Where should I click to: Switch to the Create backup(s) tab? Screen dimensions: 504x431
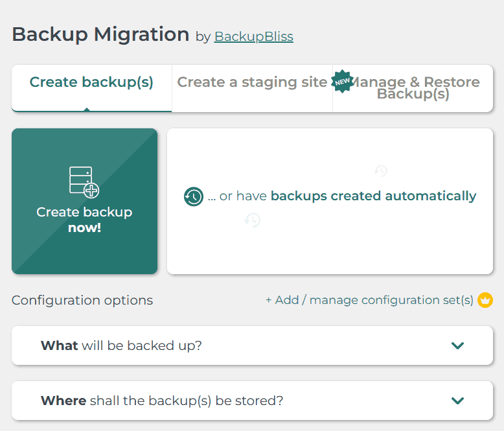click(x=91, y=82)
